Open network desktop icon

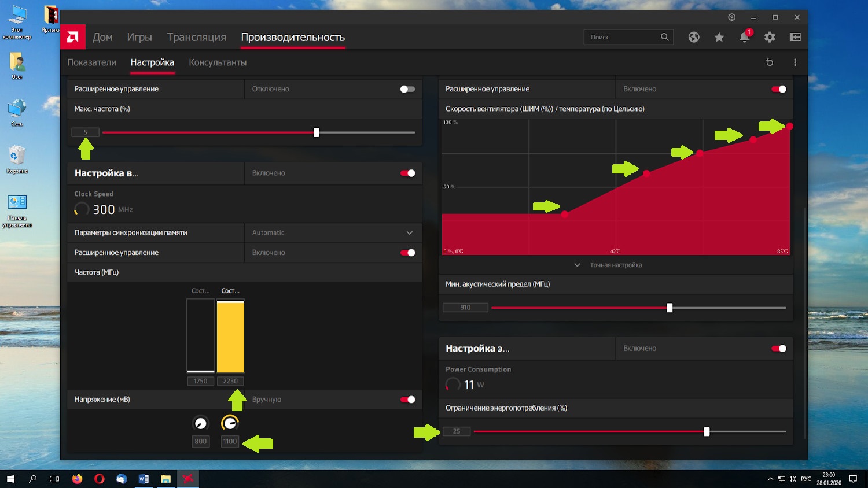tap(17, 113)
